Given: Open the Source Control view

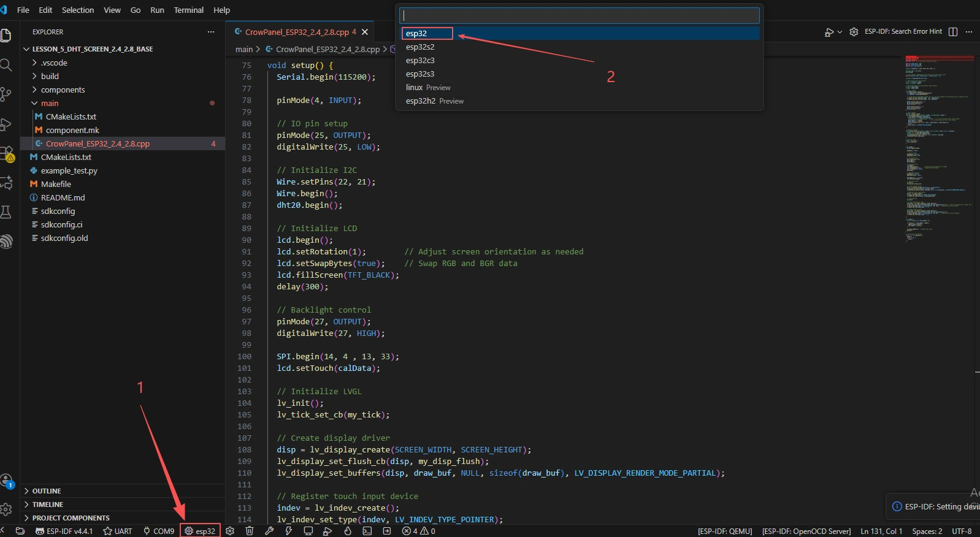Looking at the screenshot, I should pos(6,94).
